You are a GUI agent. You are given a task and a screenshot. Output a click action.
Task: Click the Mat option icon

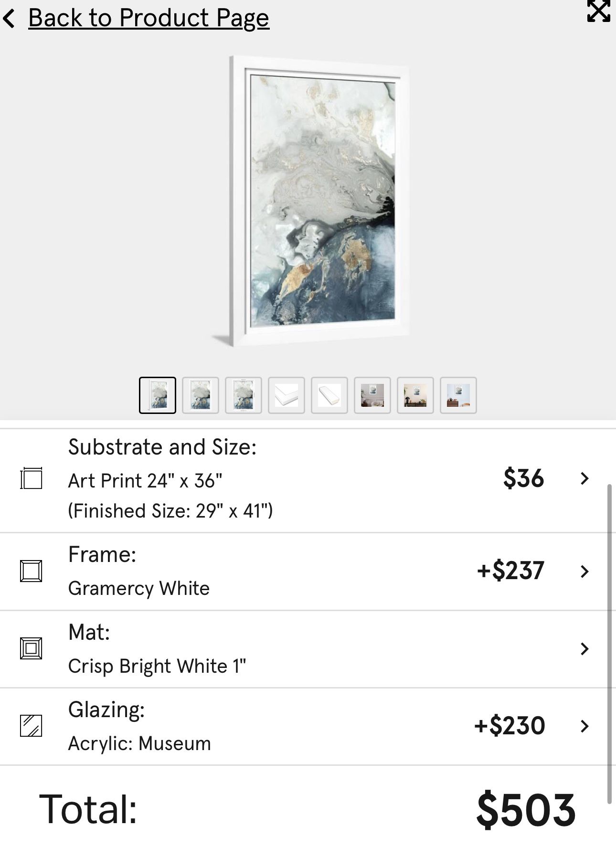pyautogui.click(x=31, y=648)
